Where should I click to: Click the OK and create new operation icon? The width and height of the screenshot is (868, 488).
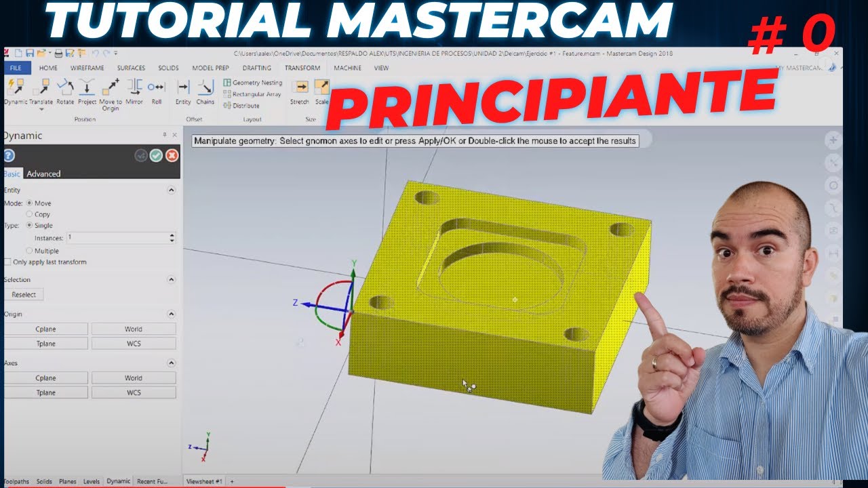click(140, 156)
